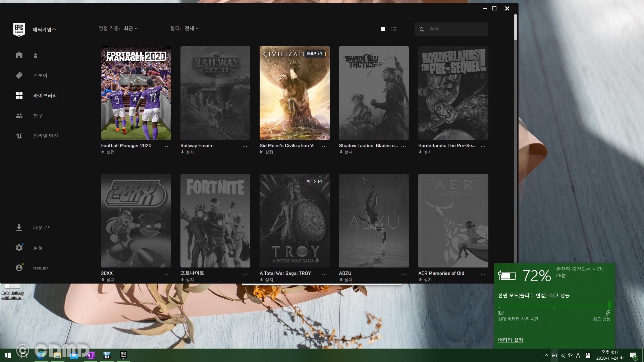Viewport: 644px width, 362px height.
Task: Open Mail app on taskbar
Action: [x=74, y=355]
